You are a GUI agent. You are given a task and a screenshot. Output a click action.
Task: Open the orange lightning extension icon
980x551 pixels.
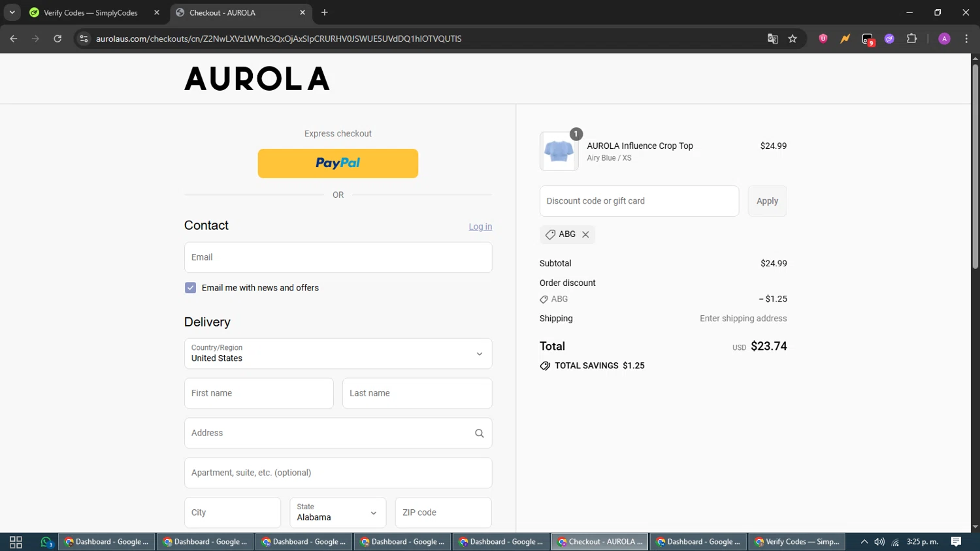845,39
